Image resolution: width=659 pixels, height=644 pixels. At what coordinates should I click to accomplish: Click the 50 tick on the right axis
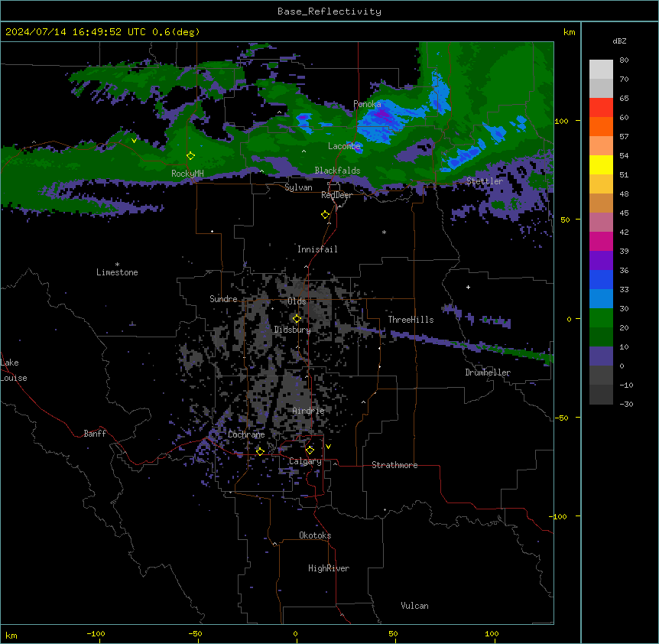coord(565,220)
